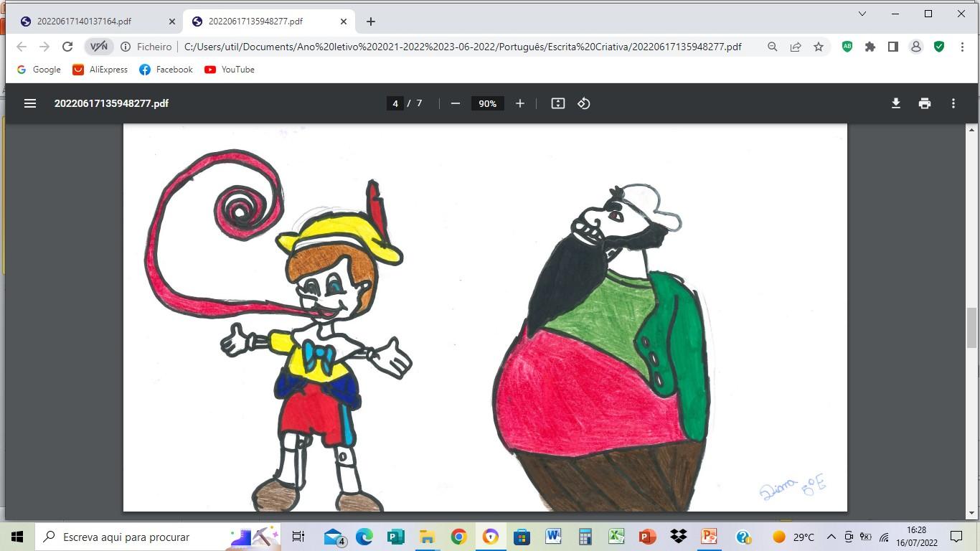The height and width of the screenshot is (551, 980).
Task: Open the user profile menu
Action: pos(916,47)
